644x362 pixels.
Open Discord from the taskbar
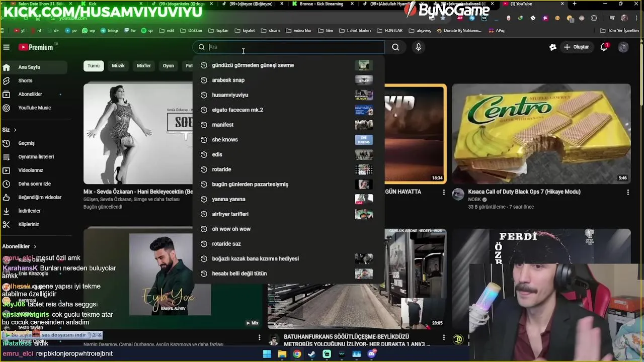[x=372, y=354]
